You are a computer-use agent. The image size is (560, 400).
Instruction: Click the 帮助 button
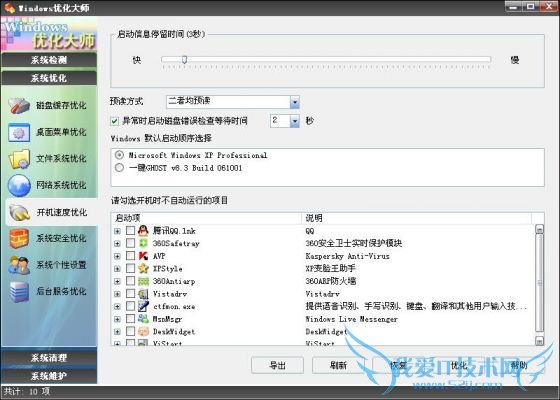[519, 365]
